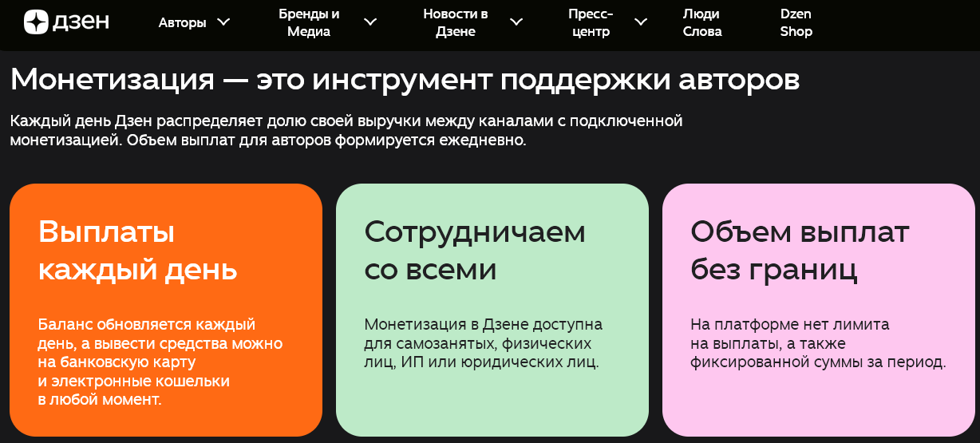Click the text Баланс обновляется каждый день

160,362
